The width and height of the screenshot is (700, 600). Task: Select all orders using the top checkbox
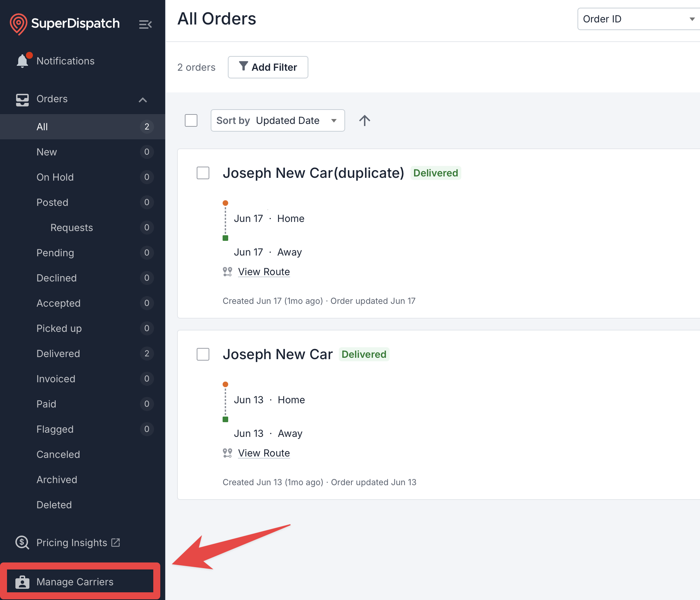tap(191, 120)
